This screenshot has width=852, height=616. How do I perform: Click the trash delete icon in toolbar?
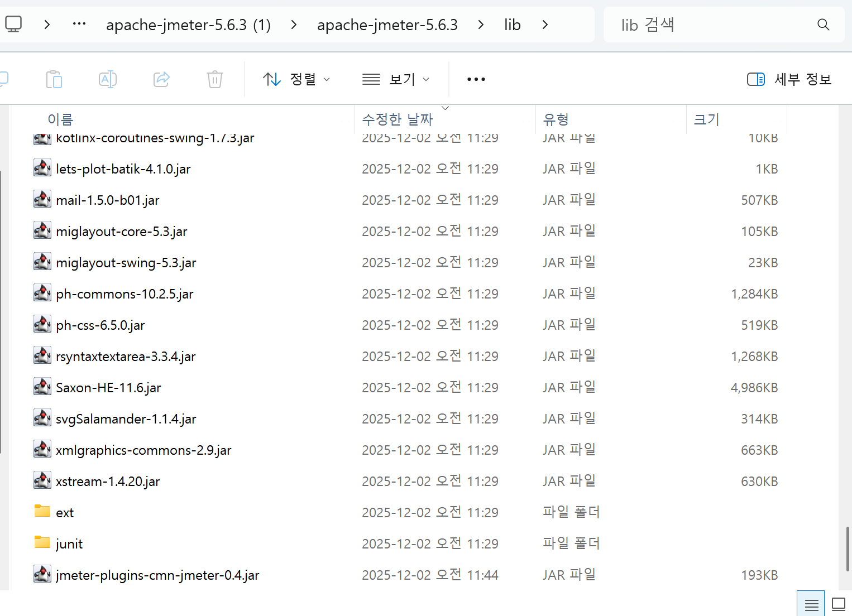215,79
